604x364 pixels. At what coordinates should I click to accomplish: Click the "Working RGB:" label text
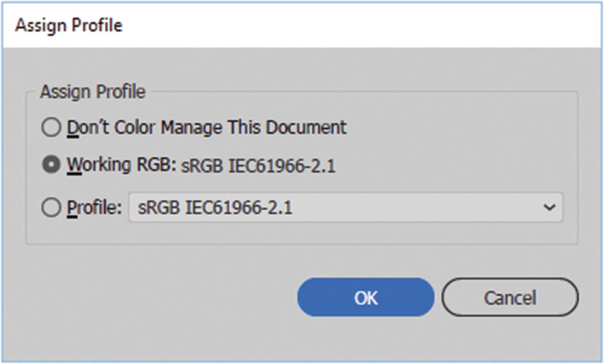click(x=120, y=165)
